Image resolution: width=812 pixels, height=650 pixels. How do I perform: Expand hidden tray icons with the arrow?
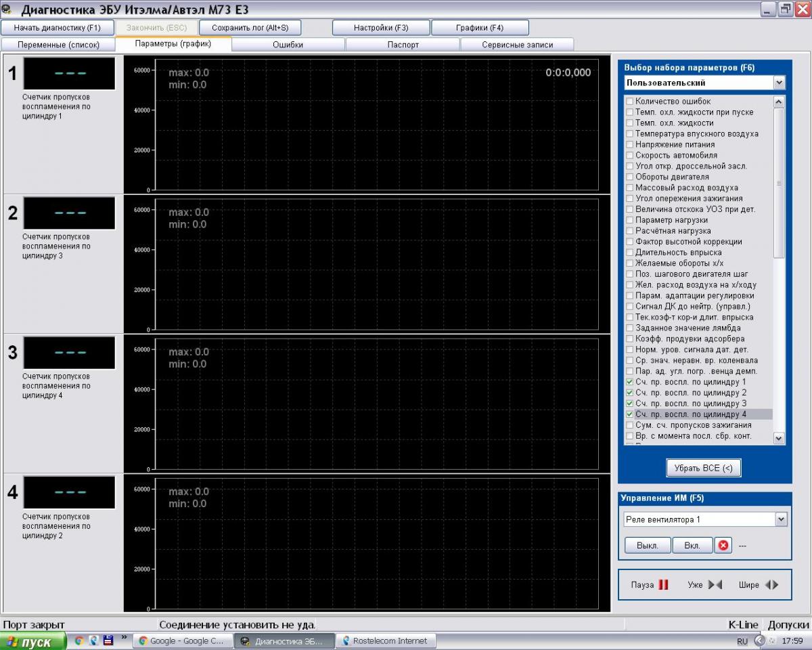759,641
